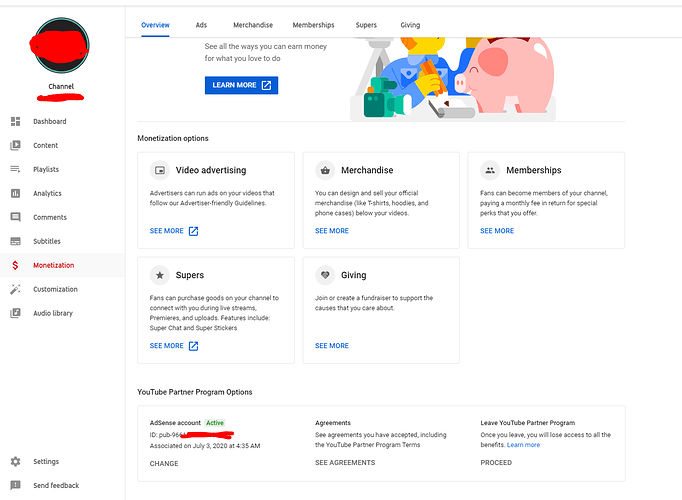Select the Supers tab
The height and width of the screenshot is (500, 682).
coord(366,25)
